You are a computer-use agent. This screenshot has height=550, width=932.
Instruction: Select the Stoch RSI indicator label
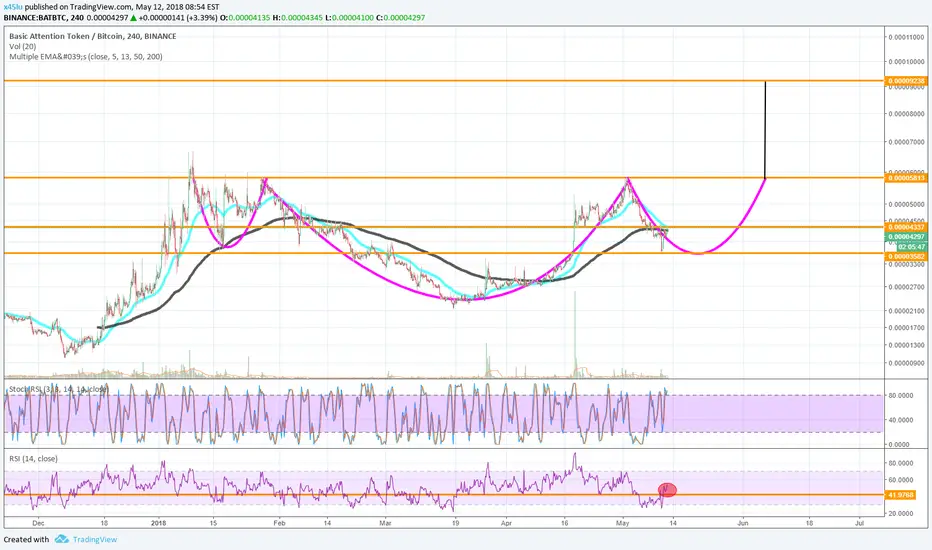click(58, 389)
